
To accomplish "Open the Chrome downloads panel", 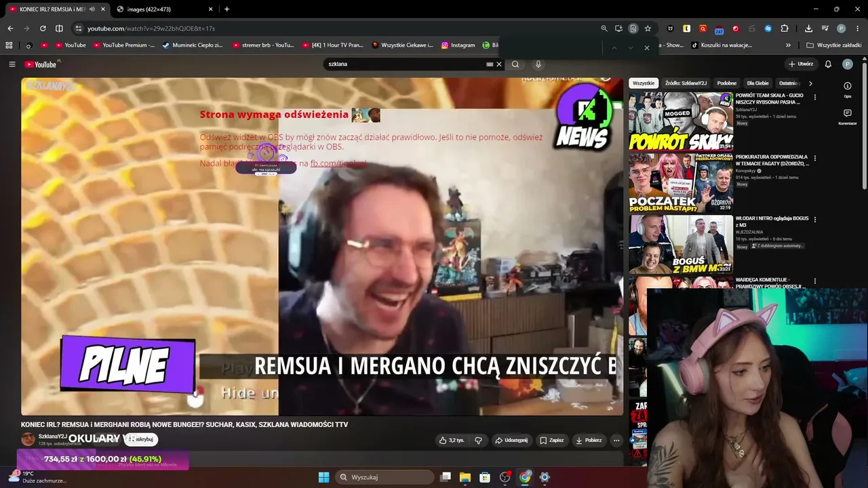I will click(x=808, y=28).
